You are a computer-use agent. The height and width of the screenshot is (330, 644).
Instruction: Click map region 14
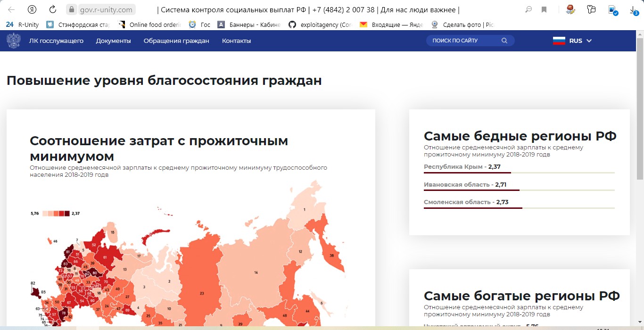pos(257,272)
